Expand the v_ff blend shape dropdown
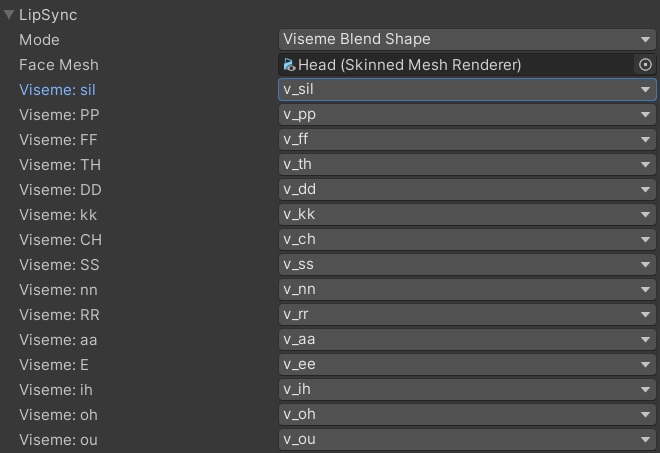 467,139
